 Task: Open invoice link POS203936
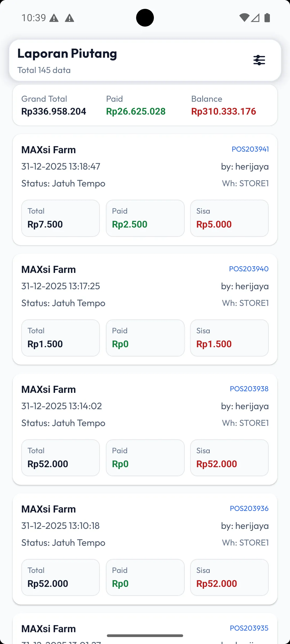click(249, 508)
